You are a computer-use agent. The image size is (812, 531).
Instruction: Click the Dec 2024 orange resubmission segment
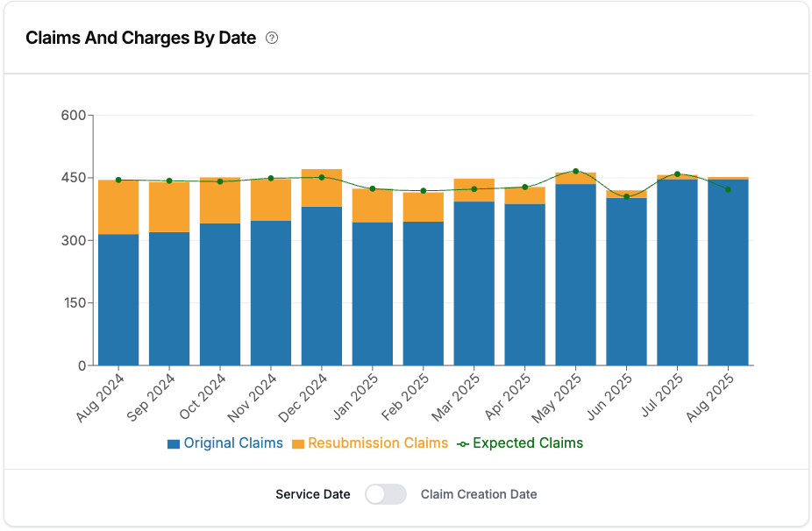322,189
